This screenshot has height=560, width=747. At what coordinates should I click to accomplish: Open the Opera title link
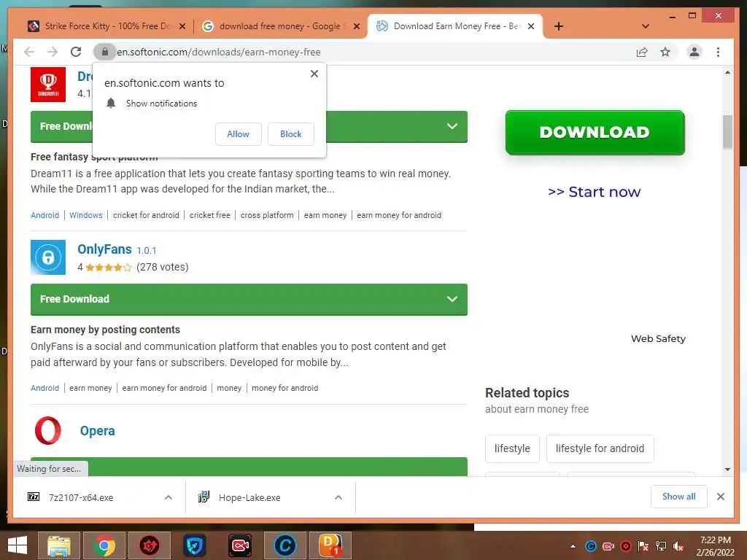coord(97,430)
